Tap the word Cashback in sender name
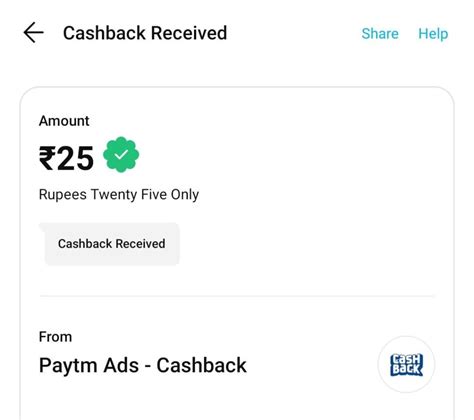Screen dimensions: 474x420 click(x=201, y=365)
